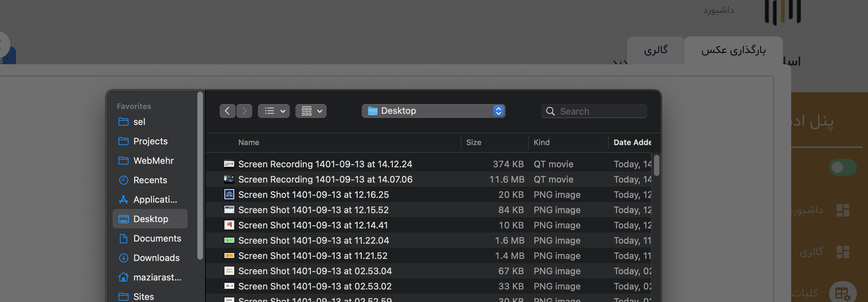Select the WebMehr folder in Favorites

pyautogui.click(x=153, y=161)
